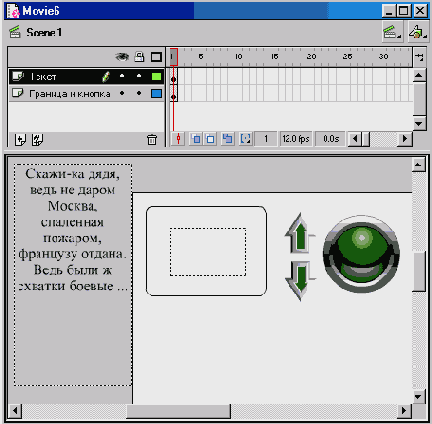Image resolution: width=432 pixels, height=424 pixels.
Task: Open the Edit Scene dropdown
Action: pyautogui.click(x=392, y=32)
